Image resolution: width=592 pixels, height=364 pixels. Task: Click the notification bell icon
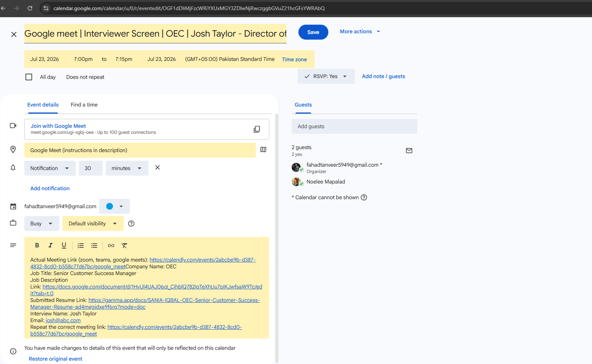tap(13, 167)
